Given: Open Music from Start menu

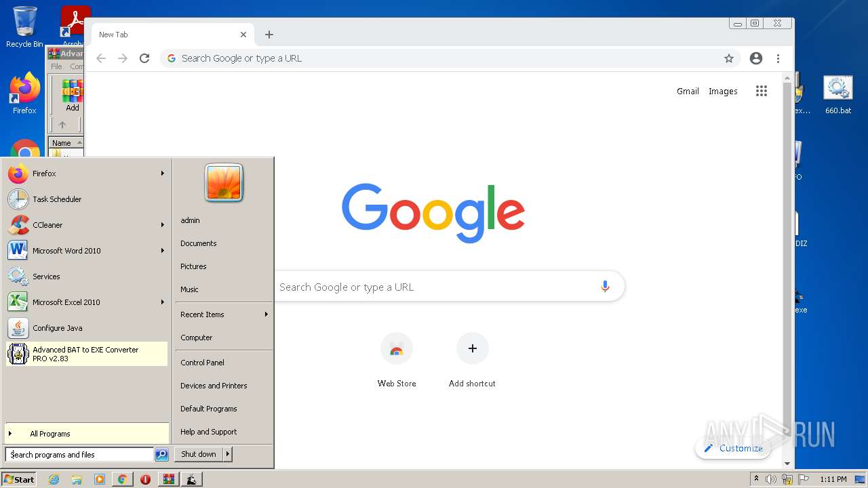Looking at the screenshot, I should click(x=189, y=289).
